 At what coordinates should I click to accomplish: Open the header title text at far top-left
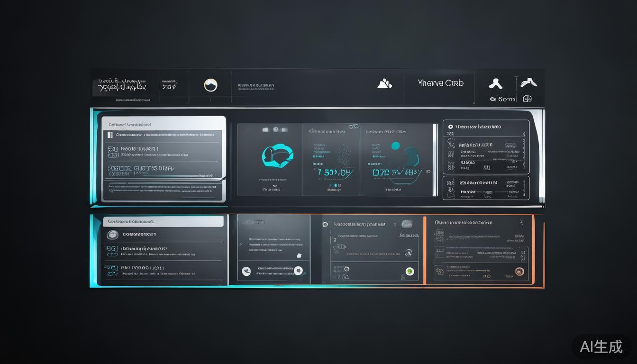tap(122, 85)
